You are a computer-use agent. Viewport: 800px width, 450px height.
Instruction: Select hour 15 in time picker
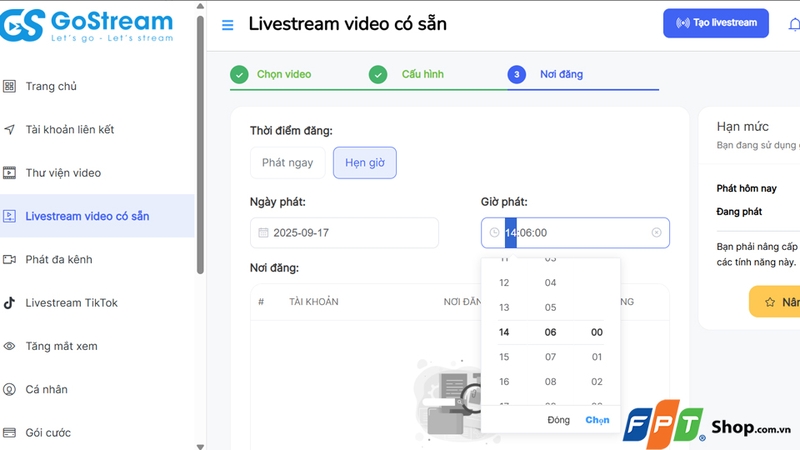(504, 357)
